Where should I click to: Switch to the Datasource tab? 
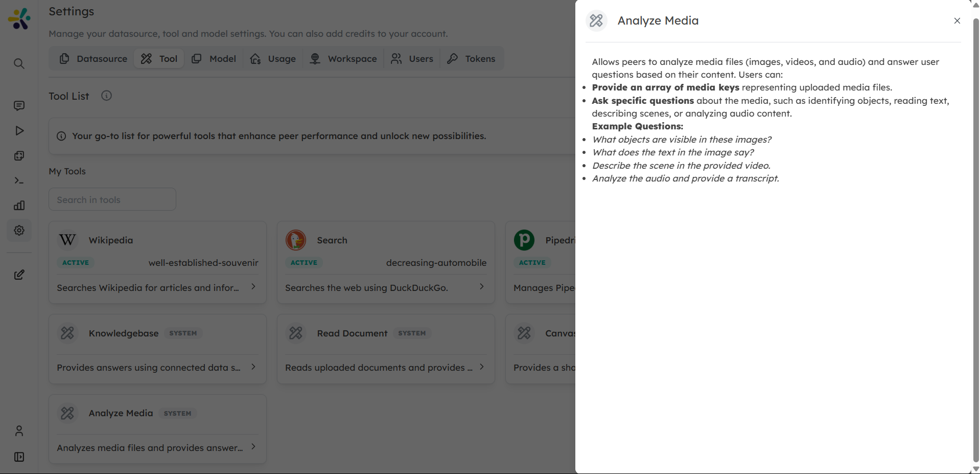[x=94, y=59]
